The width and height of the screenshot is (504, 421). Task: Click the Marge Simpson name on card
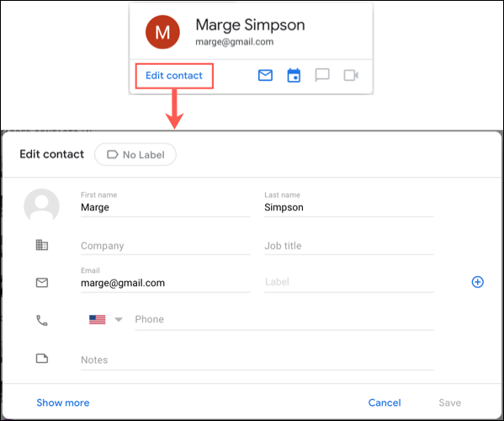pos(250,24)
